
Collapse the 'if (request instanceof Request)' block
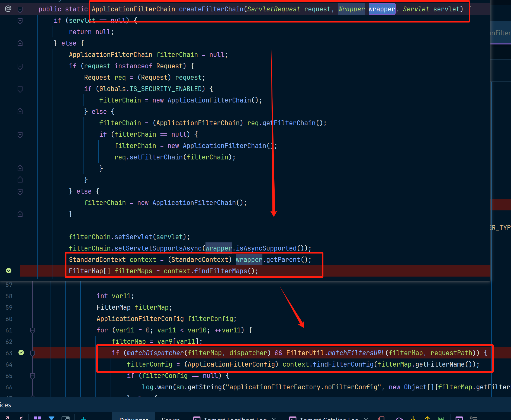[20, 66]
